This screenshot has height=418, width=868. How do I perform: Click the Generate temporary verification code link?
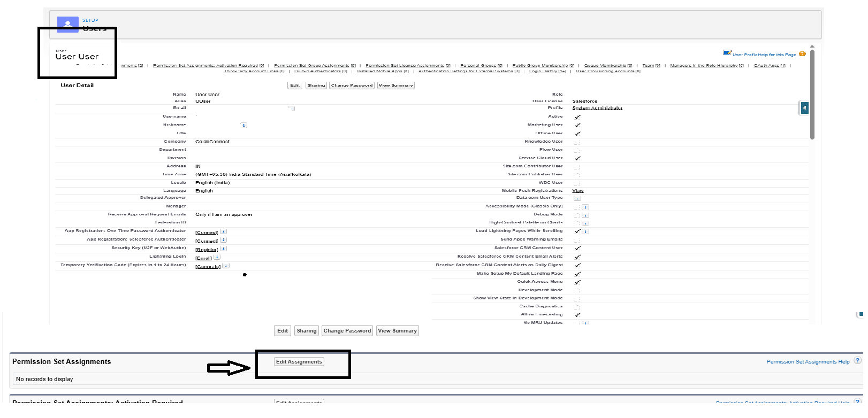(x=208, y=267)
